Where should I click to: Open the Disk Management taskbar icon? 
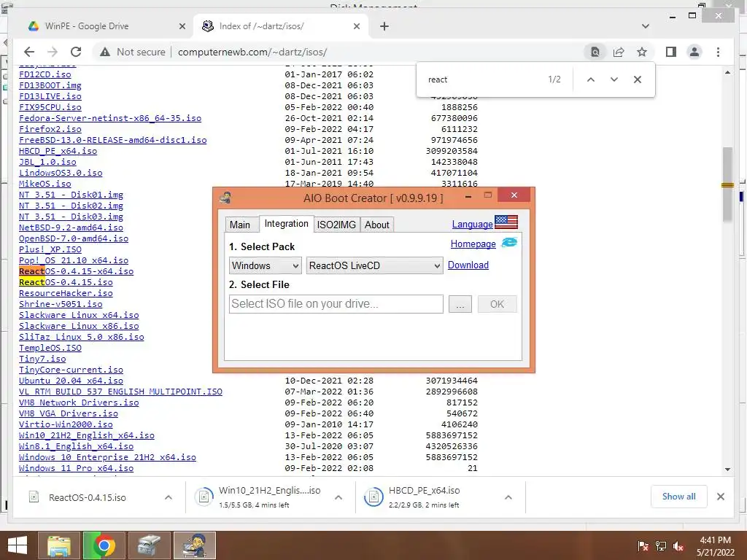click(x=150, y=545)
